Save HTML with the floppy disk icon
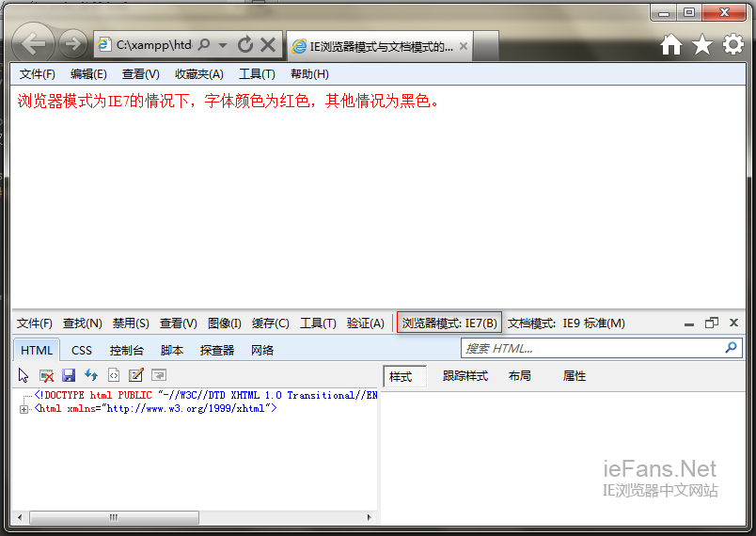Viewport: 756px width, 536px height. [69, 375]
